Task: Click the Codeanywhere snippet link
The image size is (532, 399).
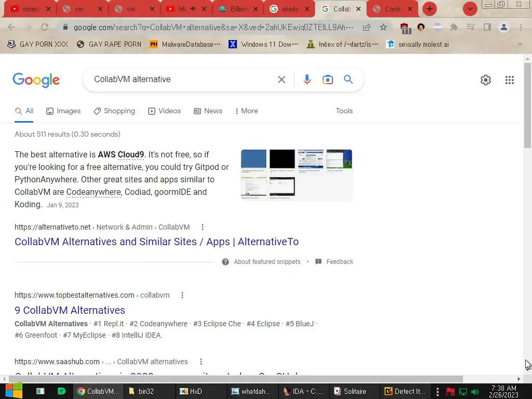Action: click(x=94, y=192)
